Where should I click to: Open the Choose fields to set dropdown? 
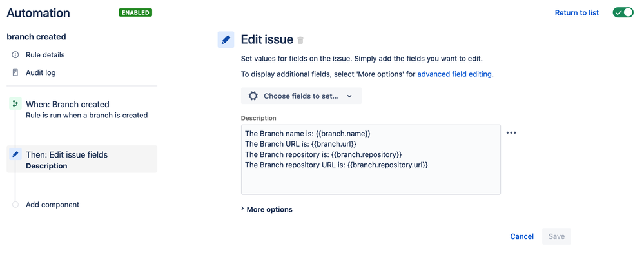coord(301,96)
